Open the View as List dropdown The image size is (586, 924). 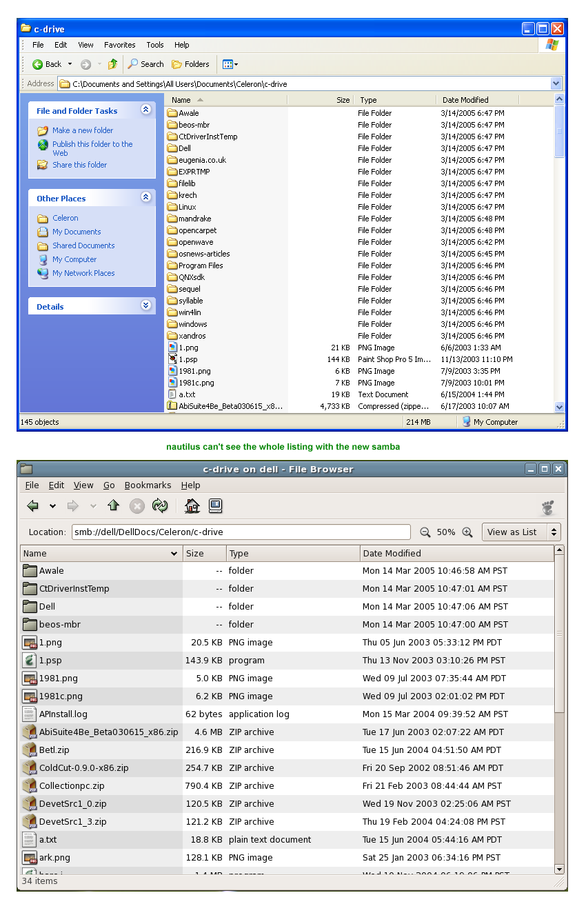tap(521, 532)
